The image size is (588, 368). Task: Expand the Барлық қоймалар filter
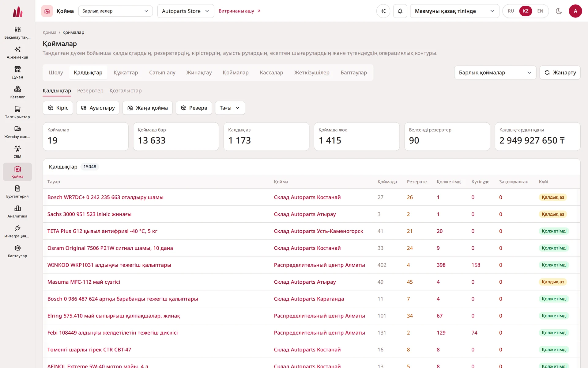click(495, 73)
